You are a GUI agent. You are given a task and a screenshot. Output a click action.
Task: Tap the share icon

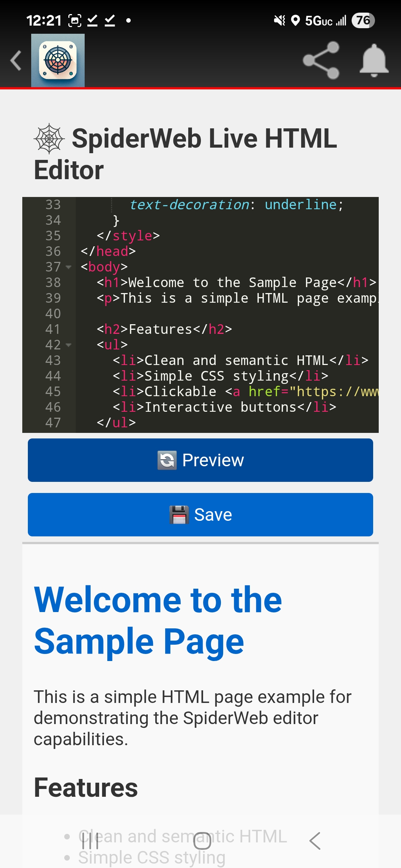tap(321, 60)
